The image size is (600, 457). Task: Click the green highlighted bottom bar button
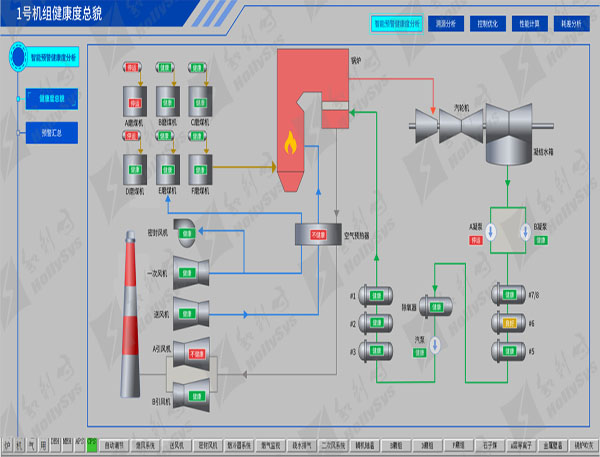pos(92,444)
